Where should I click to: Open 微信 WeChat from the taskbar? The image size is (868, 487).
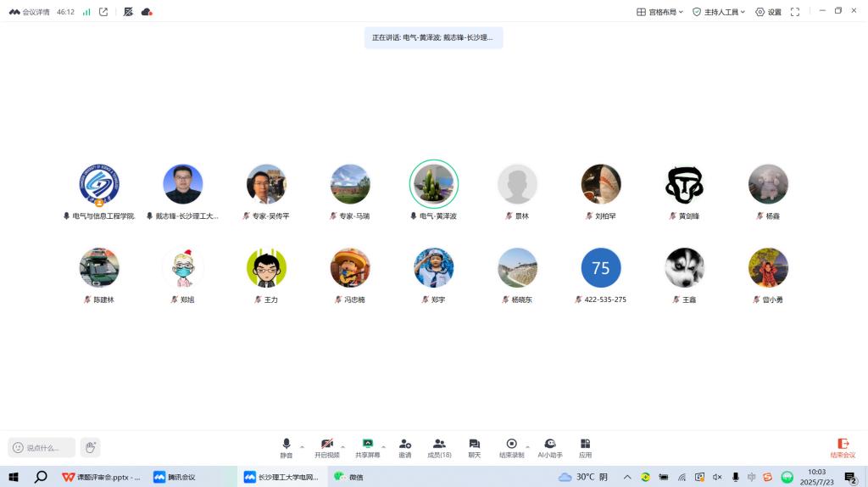click(x=349, y=477)
